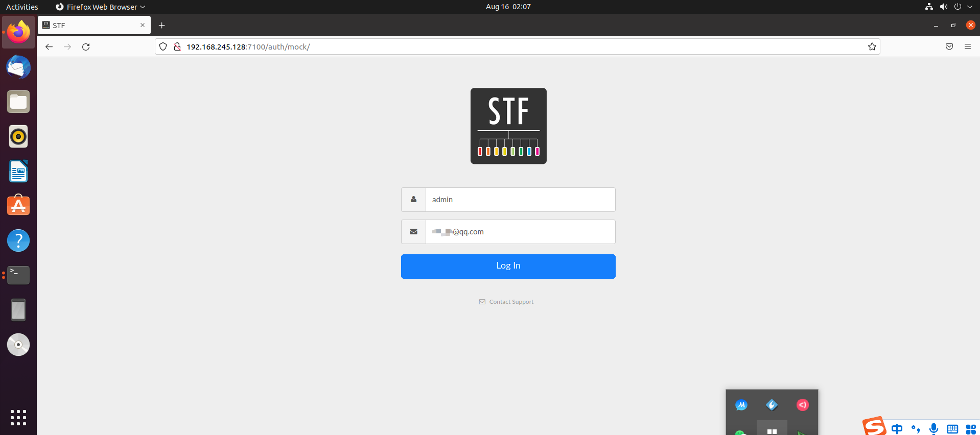
Task: Restore the Firefox window size
Action: pos(953,25)
